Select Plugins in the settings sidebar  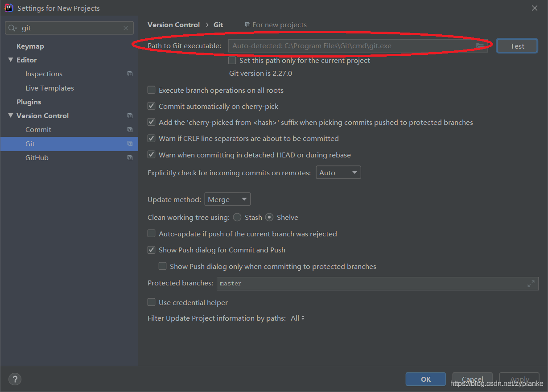29,102
